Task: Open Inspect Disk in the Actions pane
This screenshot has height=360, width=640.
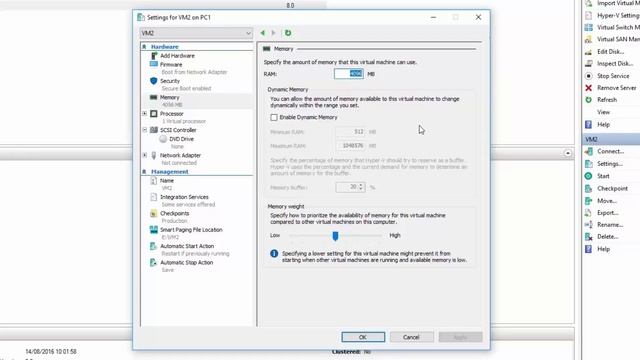Action: point(615,64)
